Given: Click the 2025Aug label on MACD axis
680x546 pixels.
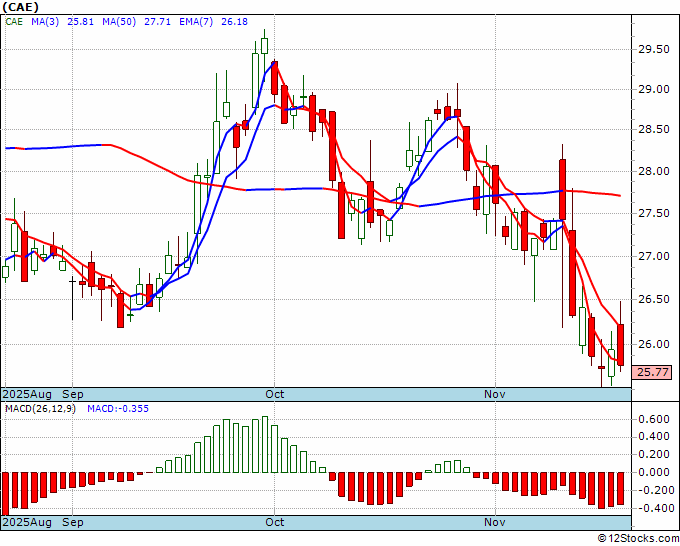Looking at the screenshot, I should (x=27, y=522).
